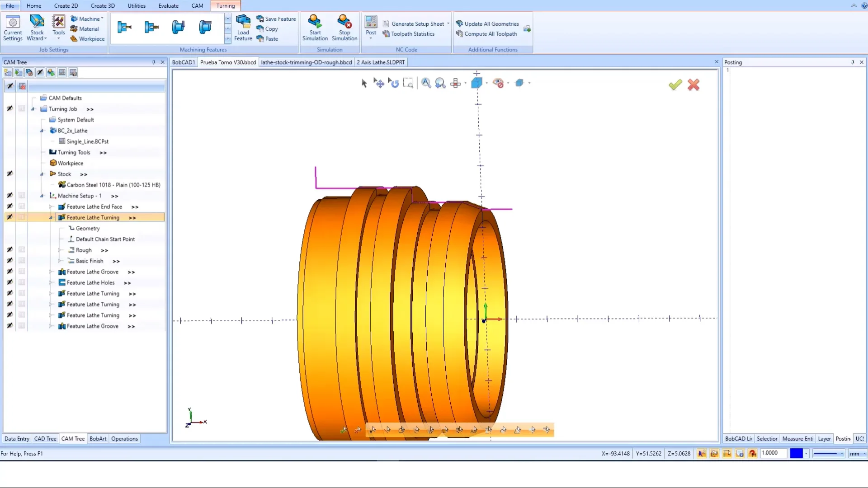Toggle posting box for Feature Lathe End Face
This screenshot has height=488, width=868.
[22, 206]
